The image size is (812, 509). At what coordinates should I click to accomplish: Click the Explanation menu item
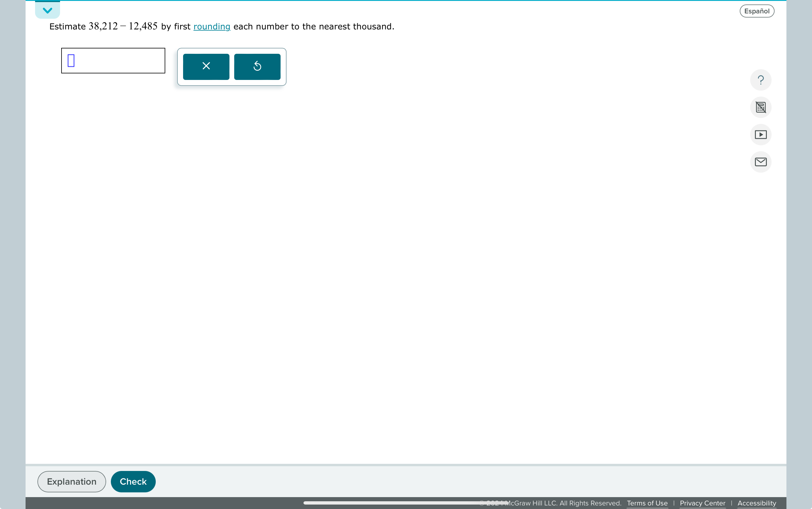pos(72,481)
